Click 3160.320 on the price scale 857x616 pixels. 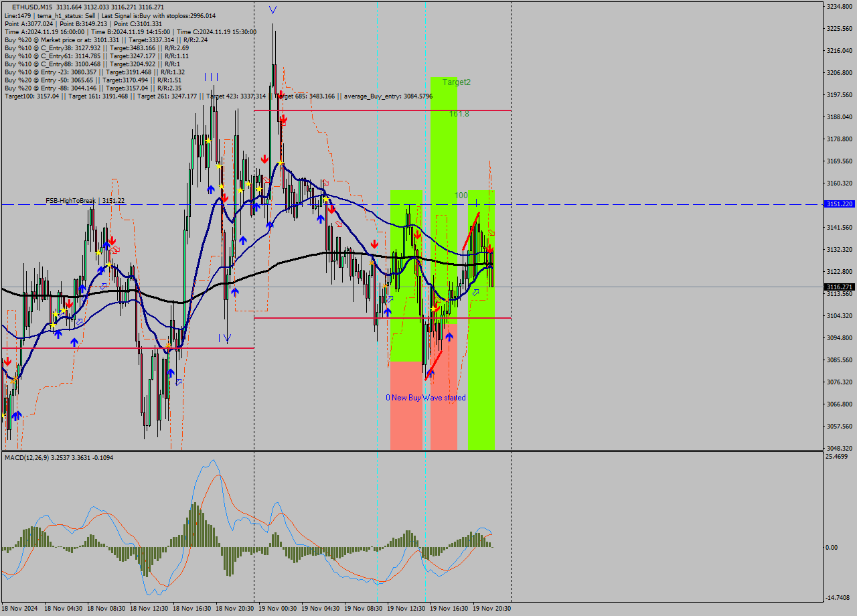tap(840, 183)
